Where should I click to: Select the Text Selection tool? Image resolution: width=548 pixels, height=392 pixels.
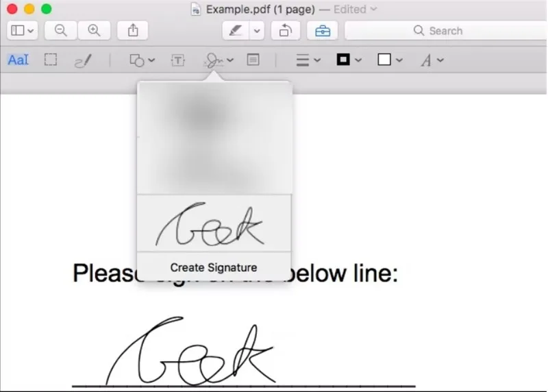pos(18,60)
